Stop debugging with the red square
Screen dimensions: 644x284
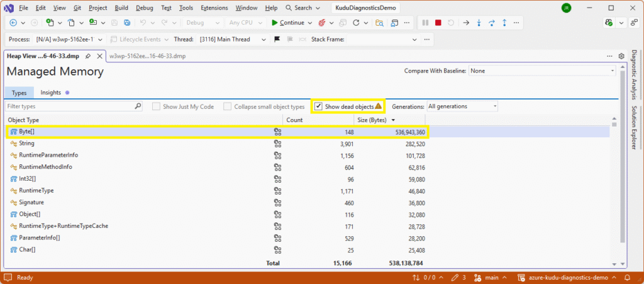(x=438, y=23)
